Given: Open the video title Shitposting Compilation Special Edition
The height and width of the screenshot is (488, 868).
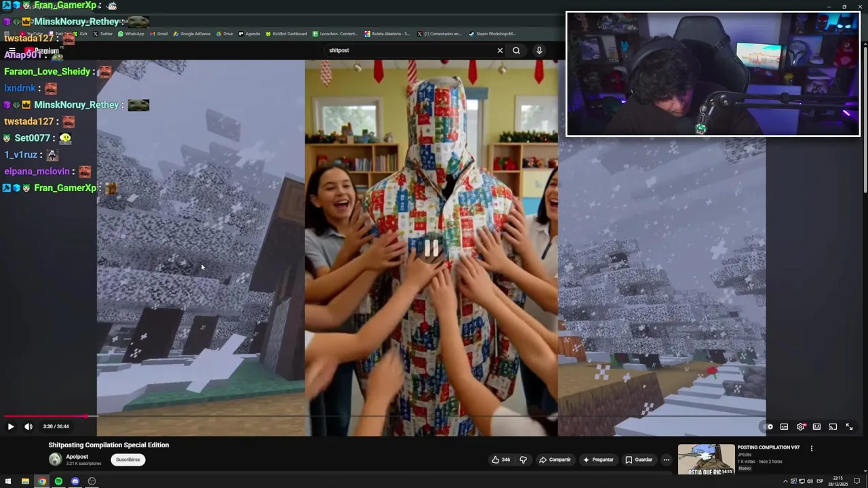Looking at the screenshot, I should (108, 445).
